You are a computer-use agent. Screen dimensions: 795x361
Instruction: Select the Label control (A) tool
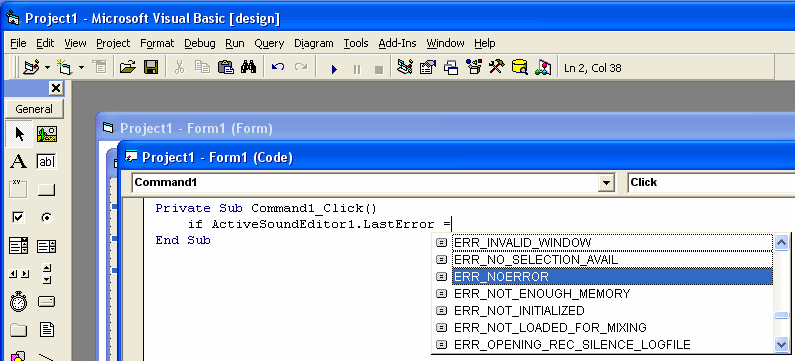[x=18, y=162]
